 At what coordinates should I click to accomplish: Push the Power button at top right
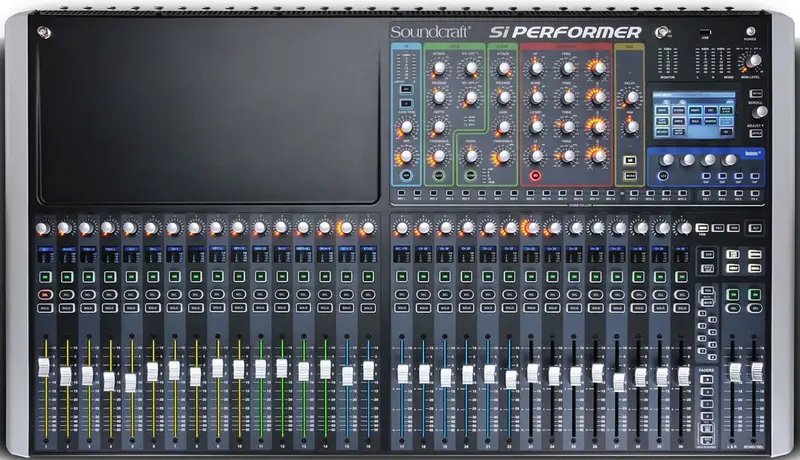(750, 32)
